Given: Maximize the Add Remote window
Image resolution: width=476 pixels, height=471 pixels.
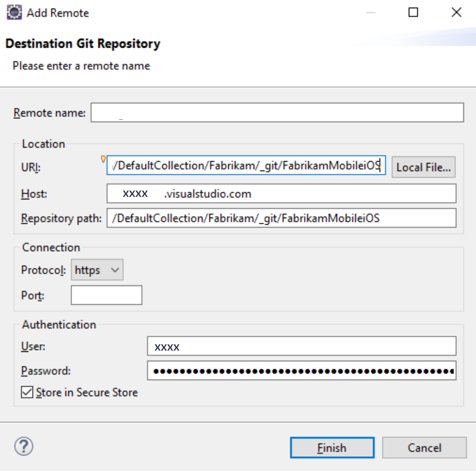Looking at the screenshot, I should pos(413,12).
